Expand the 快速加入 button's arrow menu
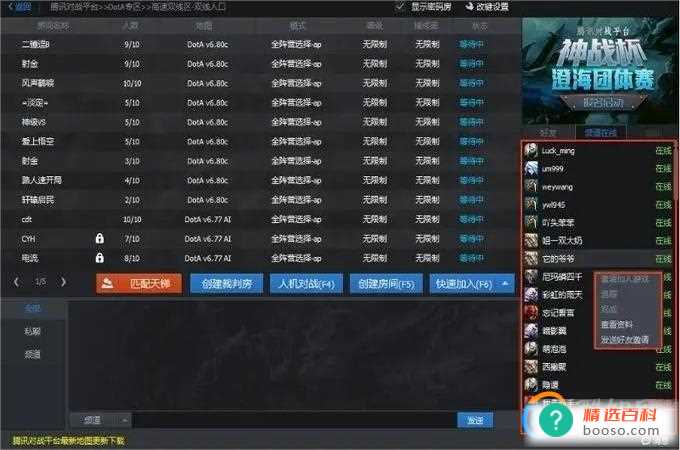The image size is (680, 450). [505, 284]
